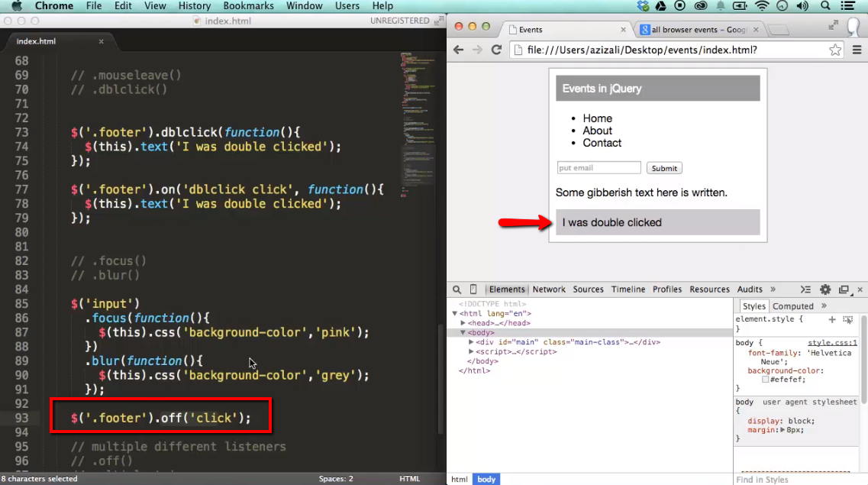This screenshot has width=868, height=485.
Task: Show the DevTools console drawer icon
Action: (805, 289)
